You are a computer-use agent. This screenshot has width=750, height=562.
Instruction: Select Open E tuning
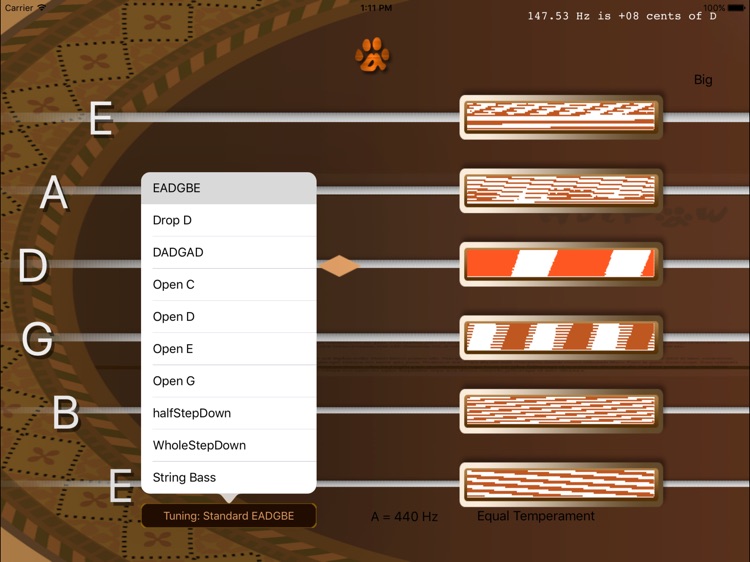(x=229, y=349)
